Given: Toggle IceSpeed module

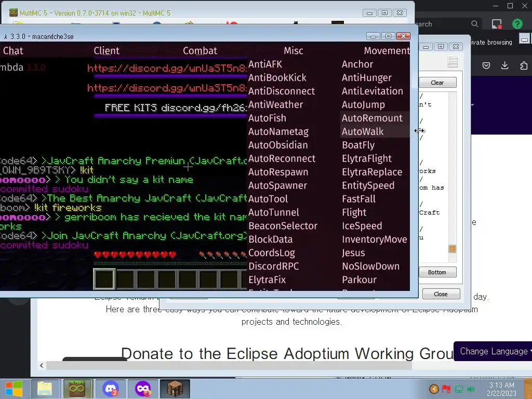Looking at the screenshot, I should pos(362,225).
